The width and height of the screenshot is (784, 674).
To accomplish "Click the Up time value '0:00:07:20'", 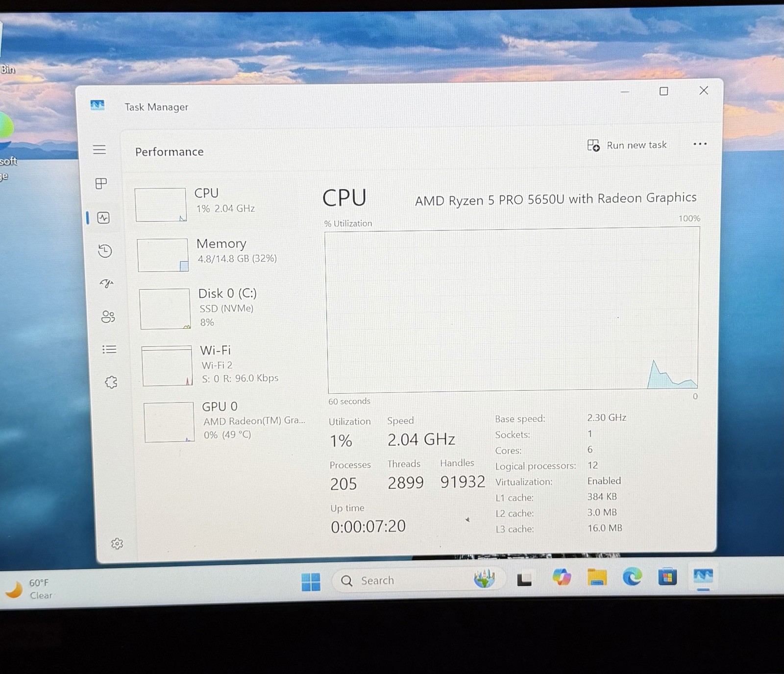I will point(368,527).
